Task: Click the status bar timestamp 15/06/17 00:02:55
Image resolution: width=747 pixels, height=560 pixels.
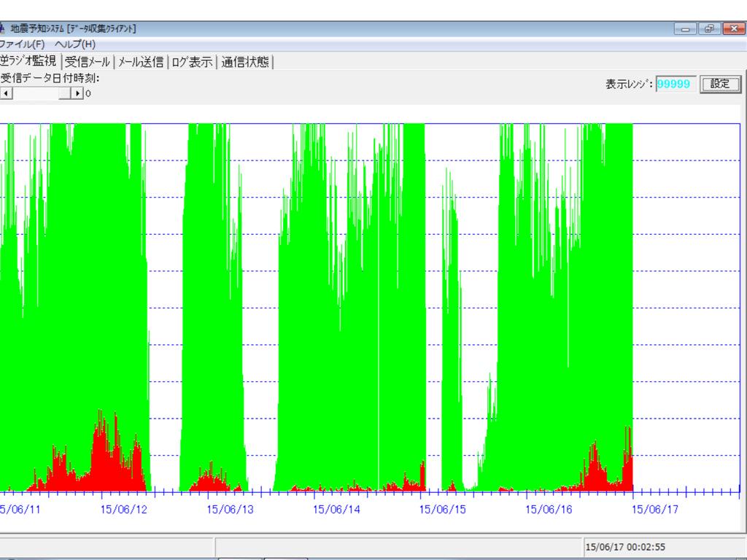Action: (x=625, y=547)
